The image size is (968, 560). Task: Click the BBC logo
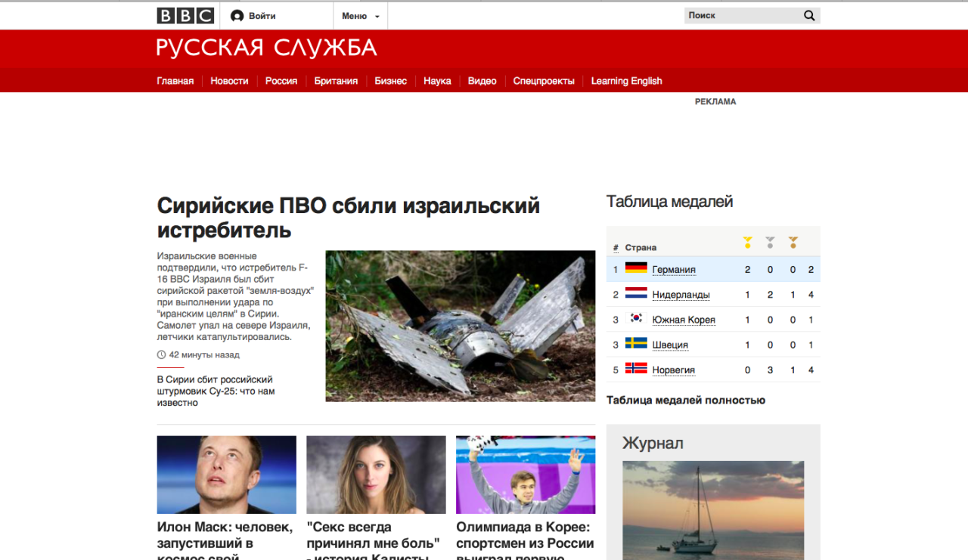(185, 16)
